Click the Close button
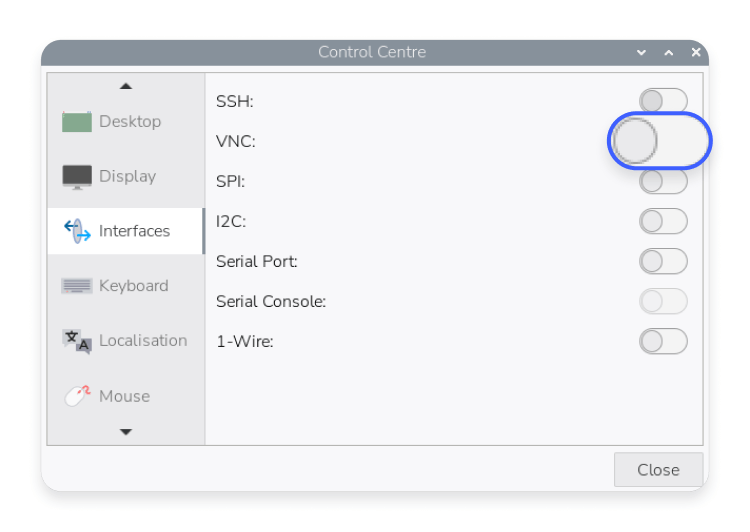This screenshot has width=750, height=532. pos(659,470)
